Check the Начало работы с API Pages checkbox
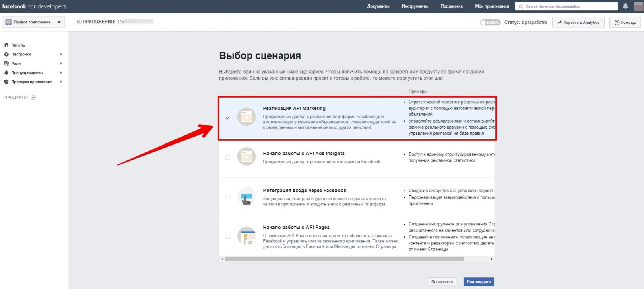Image resolution: width=644 pixels, height=289 pixels. click(x=228, y=237)
